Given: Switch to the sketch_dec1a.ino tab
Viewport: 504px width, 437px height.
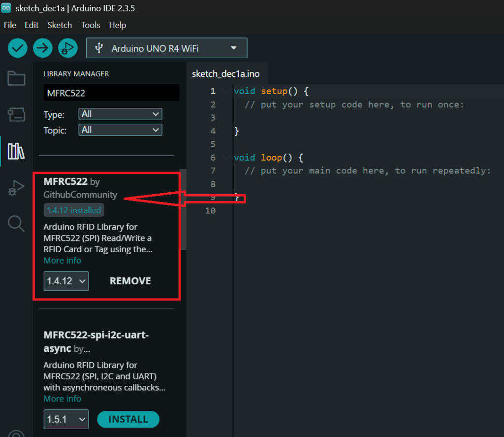Looking at the screenshot, I should tap(227, 73).
